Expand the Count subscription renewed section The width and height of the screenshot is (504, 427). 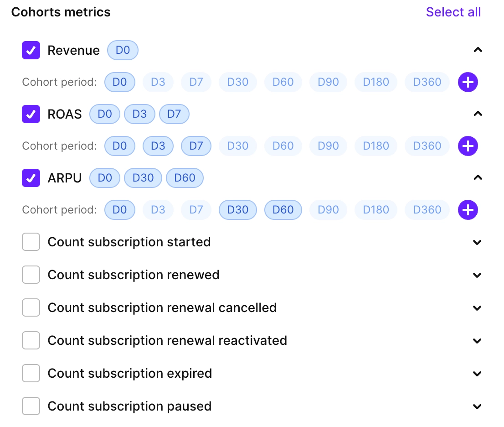(478, 275)
